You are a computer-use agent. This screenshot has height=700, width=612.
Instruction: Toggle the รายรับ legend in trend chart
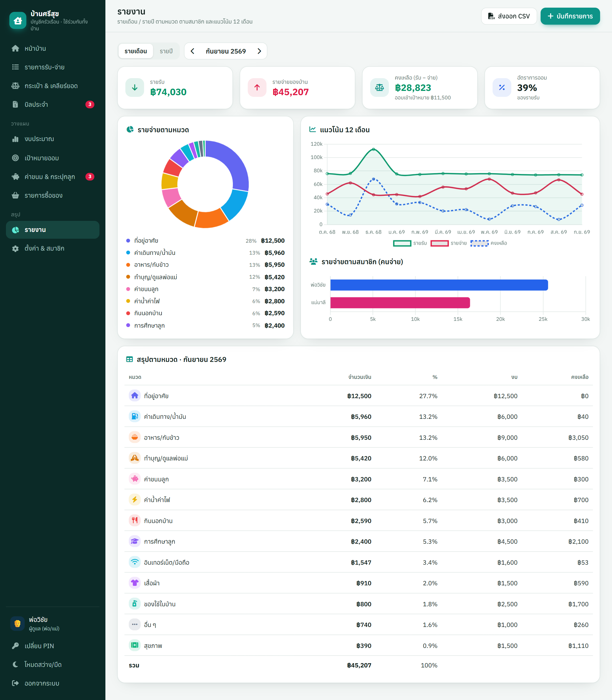tap(410, 243)
